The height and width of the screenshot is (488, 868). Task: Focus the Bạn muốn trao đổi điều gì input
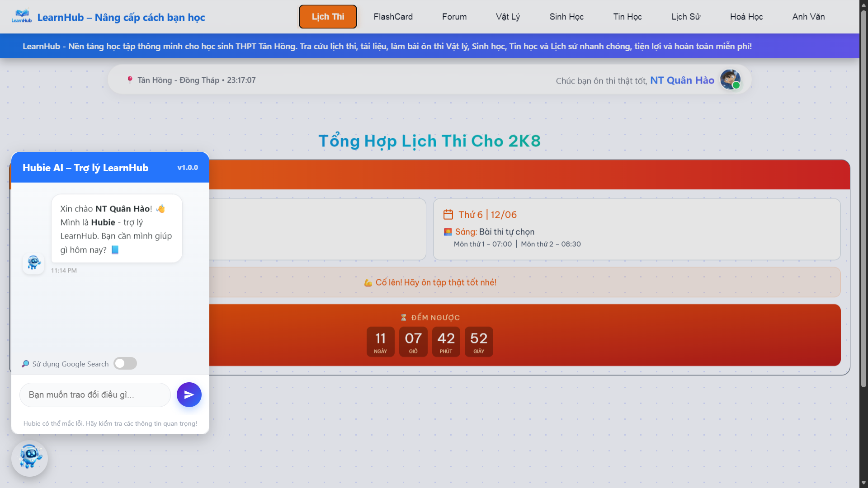tap(95, 394)
